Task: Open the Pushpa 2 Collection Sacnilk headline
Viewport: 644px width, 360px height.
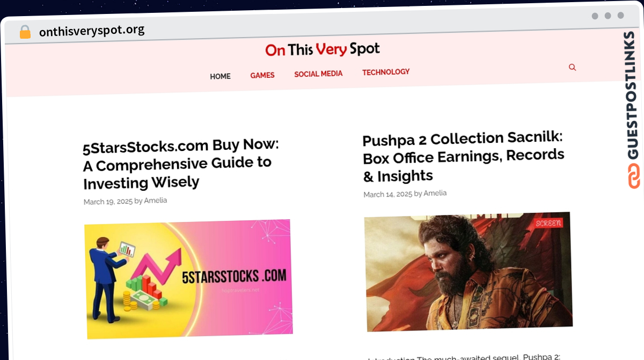Action: click(x=464, y=157)
